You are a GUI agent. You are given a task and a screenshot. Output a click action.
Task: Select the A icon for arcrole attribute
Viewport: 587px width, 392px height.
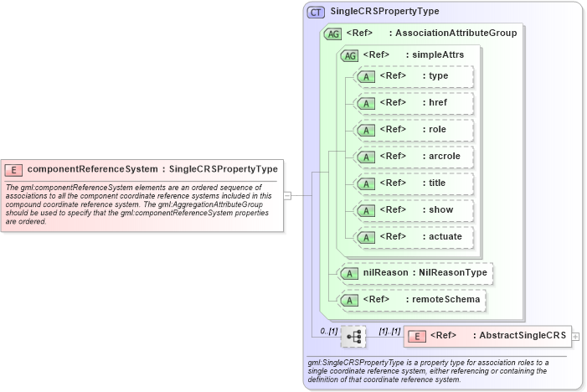click(366, 157)
